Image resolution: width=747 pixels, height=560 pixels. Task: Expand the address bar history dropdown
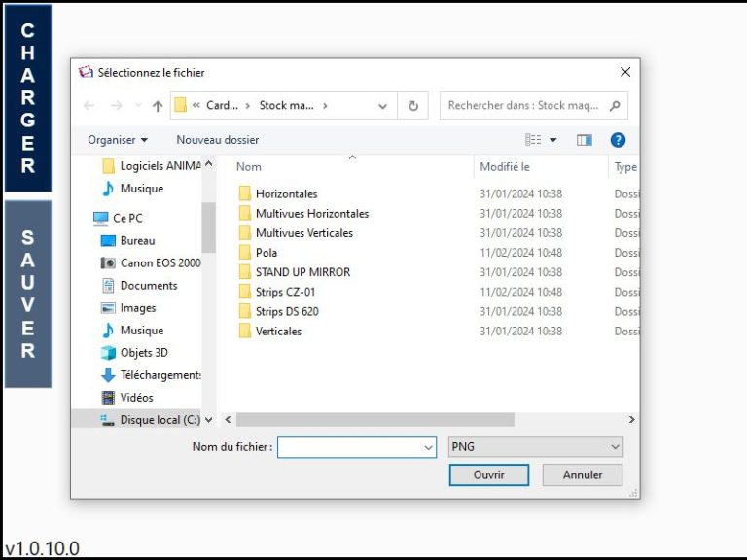click(x=382, y=106)
